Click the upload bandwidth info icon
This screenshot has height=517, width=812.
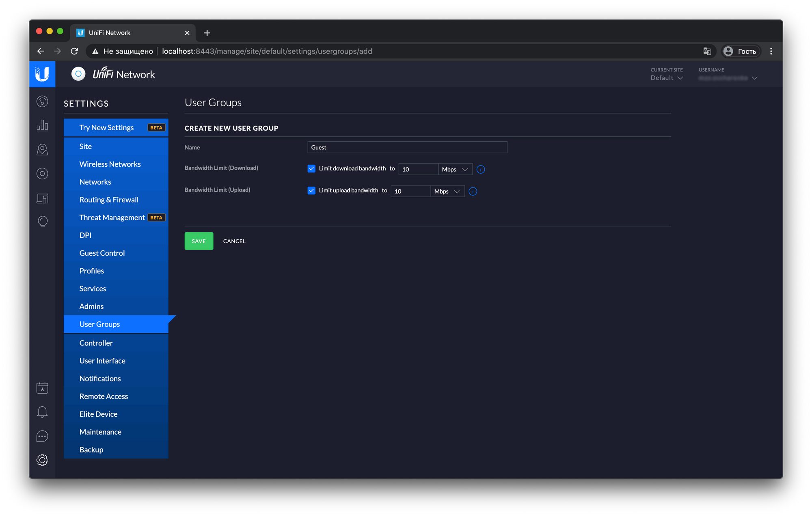[x=473, y=191]
